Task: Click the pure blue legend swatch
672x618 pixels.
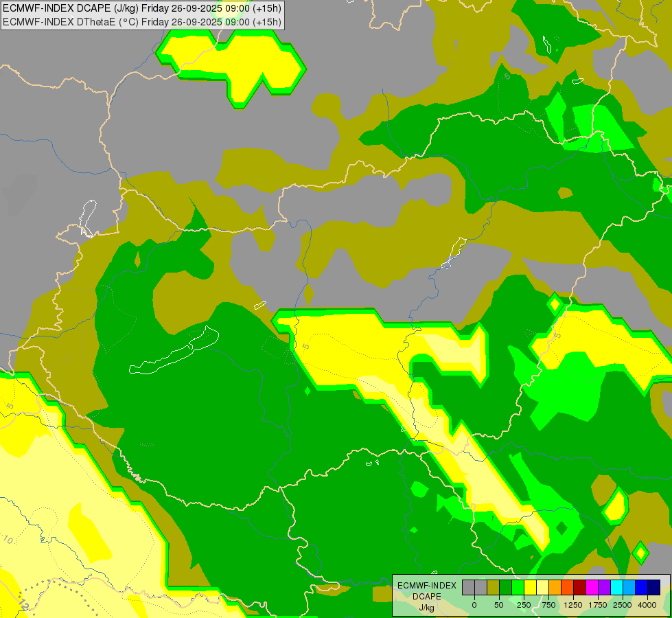Action: click(642, 588)
